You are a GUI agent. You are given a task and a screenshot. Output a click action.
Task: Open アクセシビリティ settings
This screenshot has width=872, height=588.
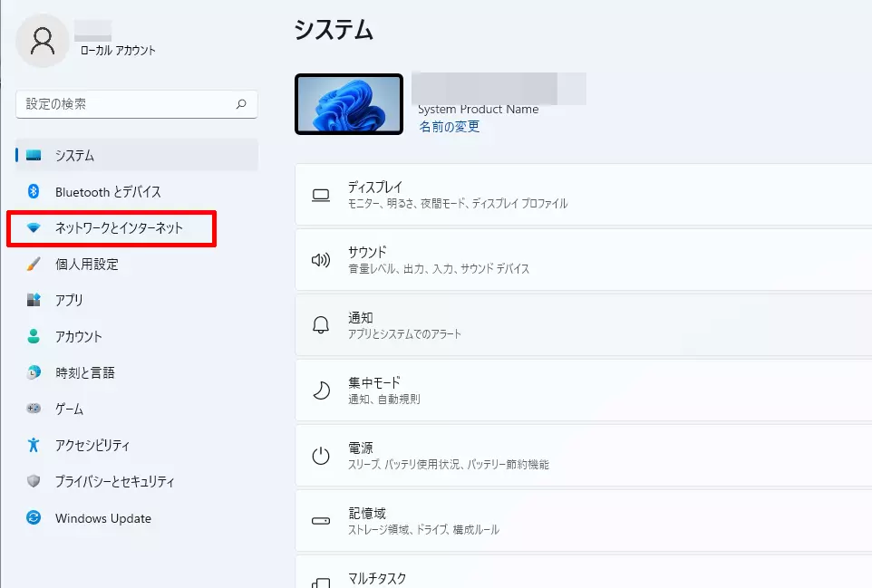(x=137, y=445)
